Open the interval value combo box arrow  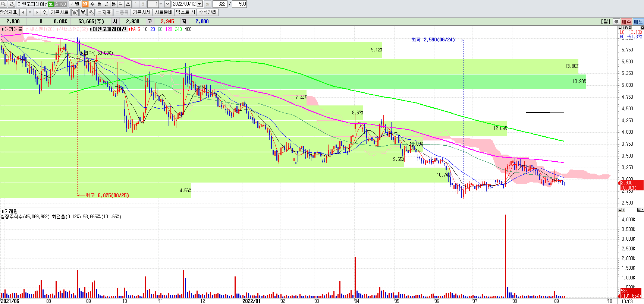(161, 4)
